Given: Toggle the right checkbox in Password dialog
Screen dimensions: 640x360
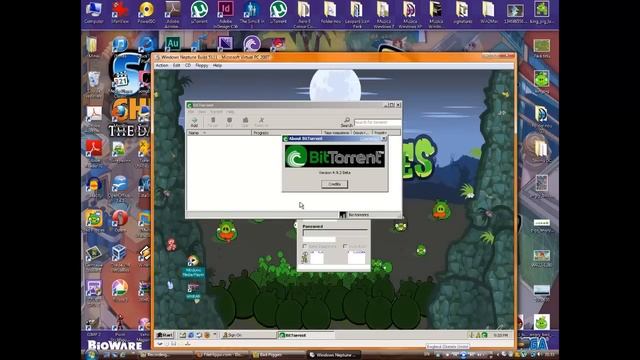Looking at the screenshot, I should (x=345, y=247).
